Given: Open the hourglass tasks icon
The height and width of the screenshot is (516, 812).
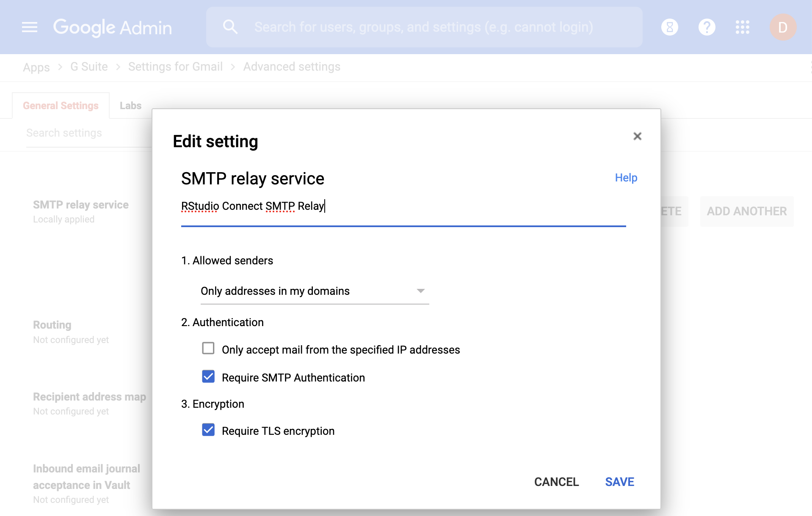Looking at the screenshot, I should pos(670,27).
